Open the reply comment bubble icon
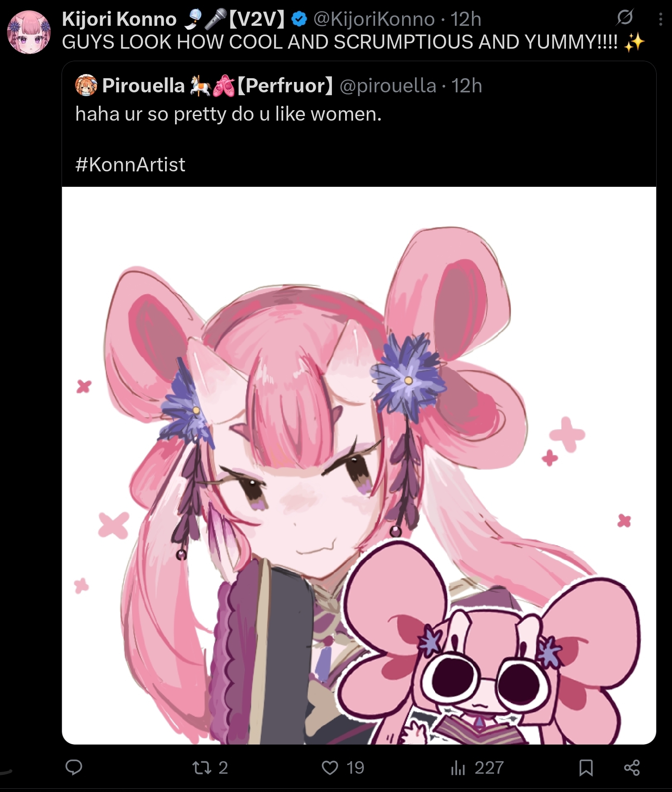The width and height of the screenshot is (672, 792). pos(74,767)
